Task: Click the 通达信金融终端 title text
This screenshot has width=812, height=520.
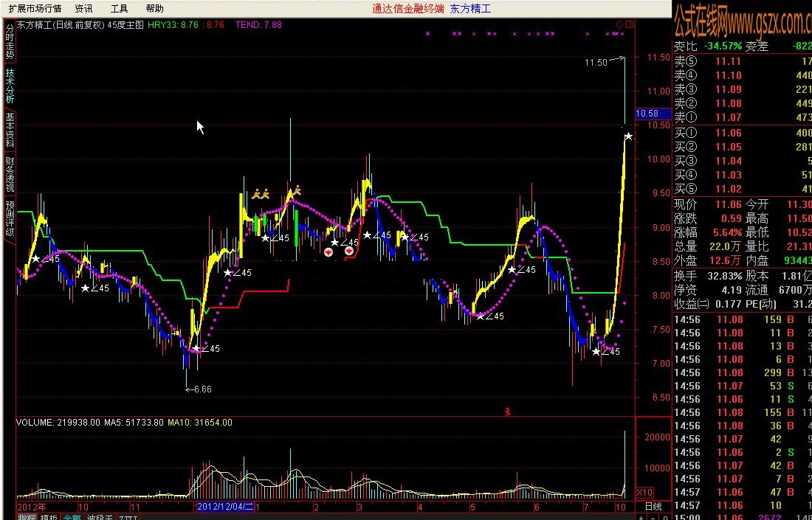Action: point(408,8)
